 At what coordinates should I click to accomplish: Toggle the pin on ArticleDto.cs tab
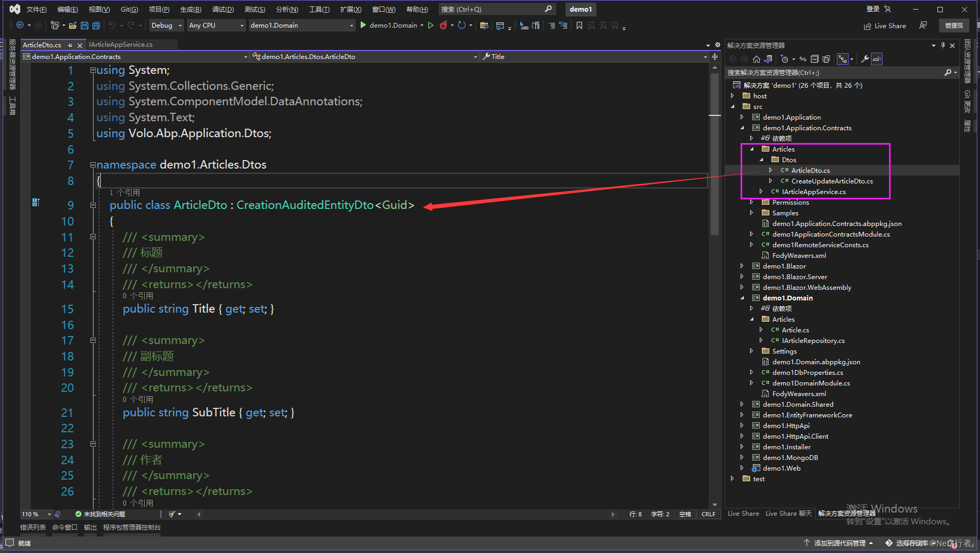(x=70, y=45)
